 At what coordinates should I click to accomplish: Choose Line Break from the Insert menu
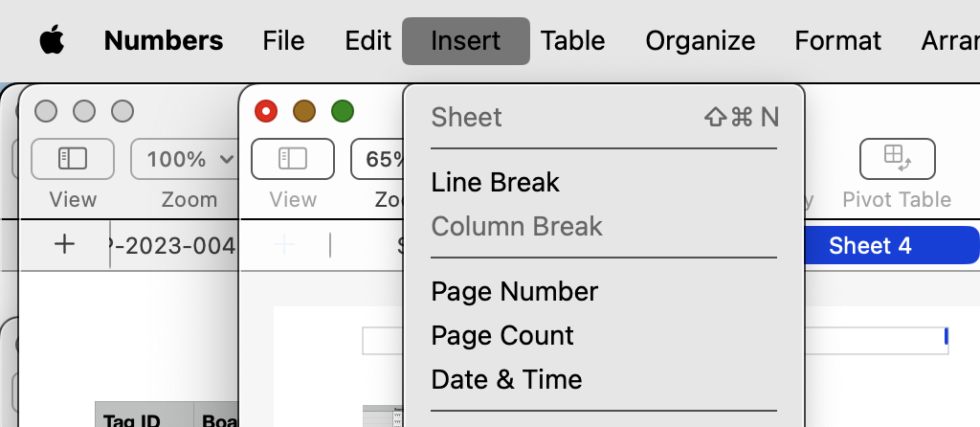[496, 182]
